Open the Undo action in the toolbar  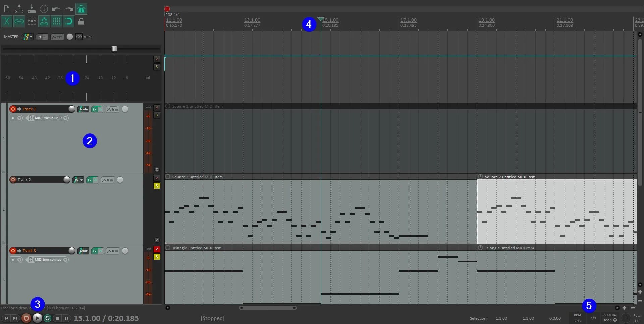[x=56, y=9]
